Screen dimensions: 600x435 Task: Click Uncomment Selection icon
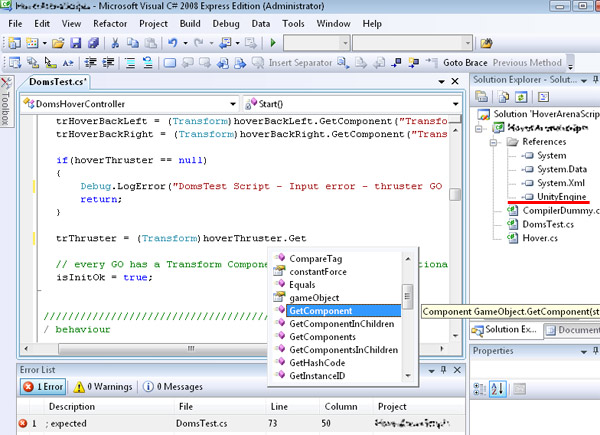click(x=148, y=62)
